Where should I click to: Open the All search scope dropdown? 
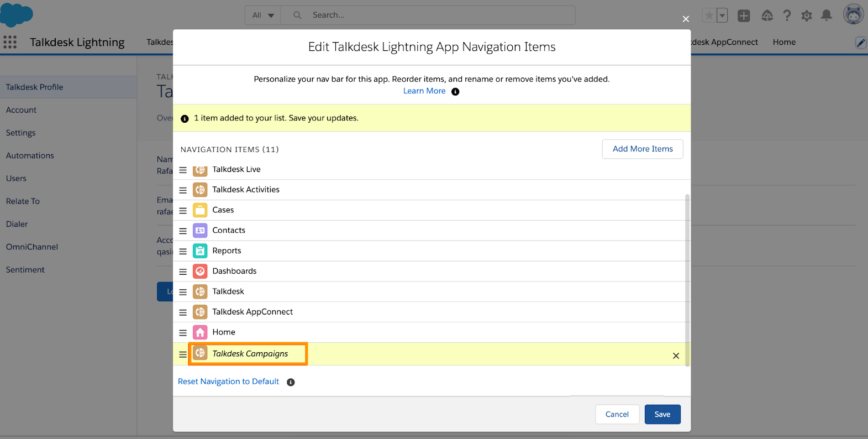click(x=263, y=15)
